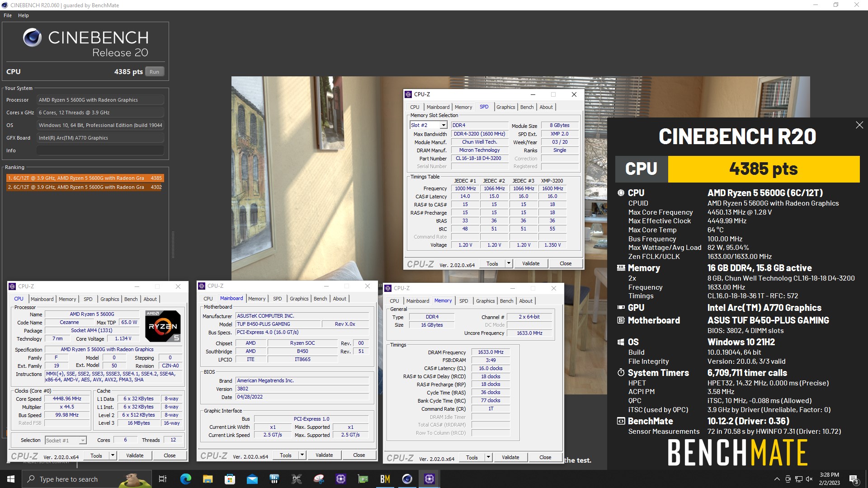Run the Cinebench CPU test

coord(155,72)
